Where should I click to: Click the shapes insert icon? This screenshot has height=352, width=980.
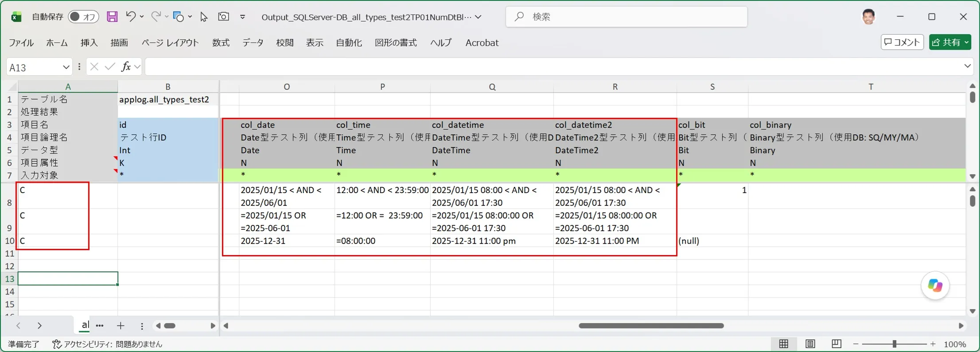point(179,17)
